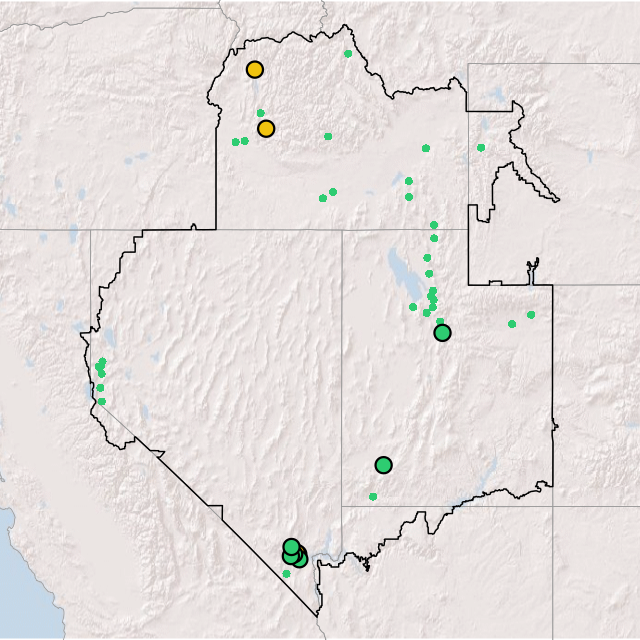The height and width of the screenshot is (640, 640).
Task: Select the easternmost small green dot on map
Action: [x=531, y=315]
